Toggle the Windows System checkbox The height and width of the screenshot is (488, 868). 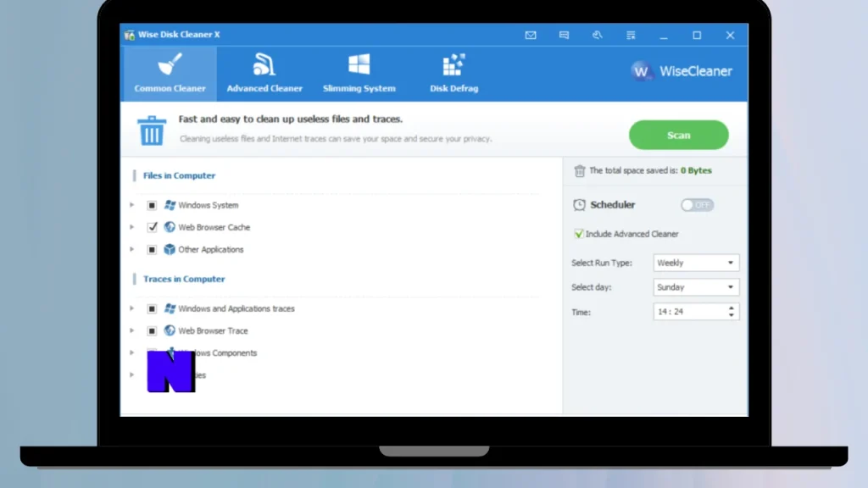click(152, 205)
